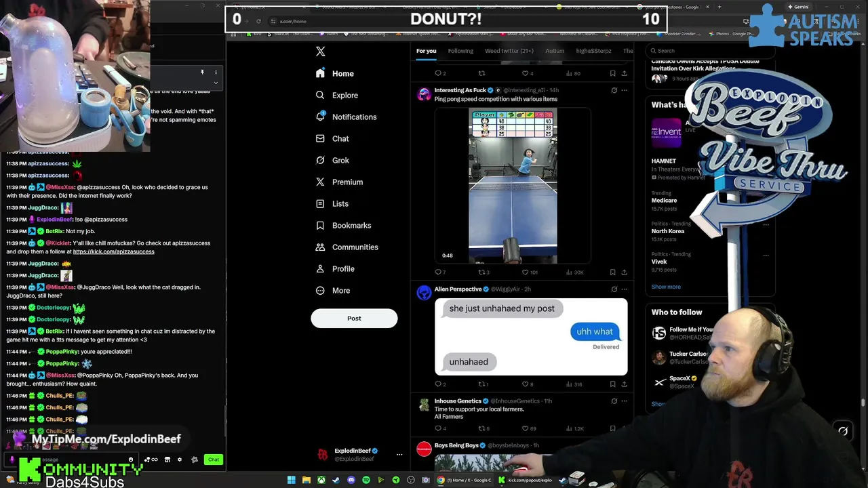Screen dimensions: 868x488
Task: Open the emote picker in chat input
Action: tap(131, 460)
